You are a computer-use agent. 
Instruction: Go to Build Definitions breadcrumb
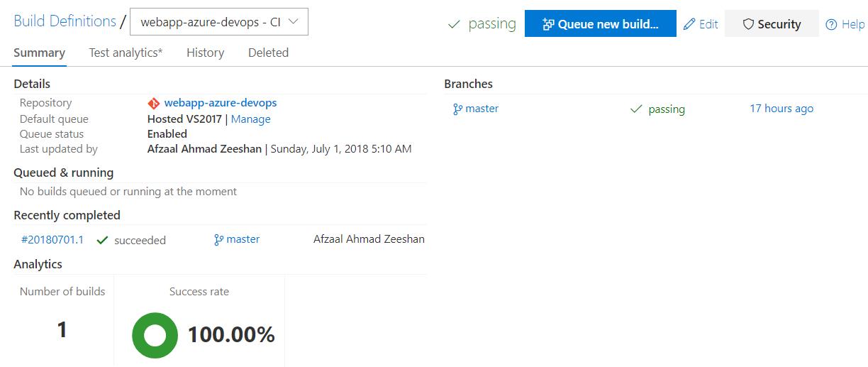65,21
